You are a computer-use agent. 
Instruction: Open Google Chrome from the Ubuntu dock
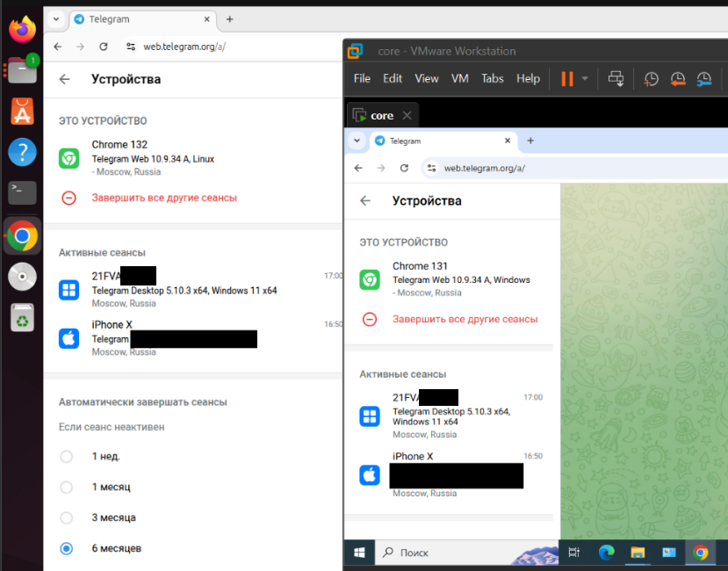[22, 235]
